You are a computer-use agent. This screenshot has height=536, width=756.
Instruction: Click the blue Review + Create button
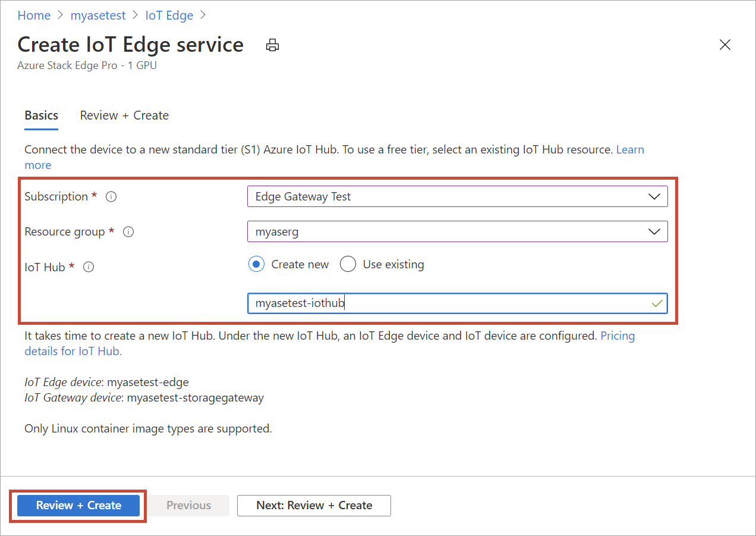pyautogui.click(x=78, y=505)
